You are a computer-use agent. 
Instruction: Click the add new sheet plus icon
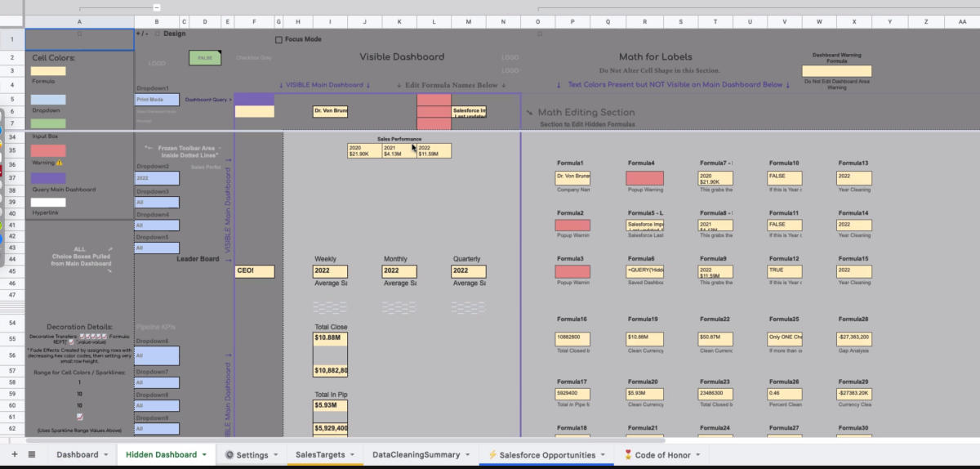tap(14, 454)
